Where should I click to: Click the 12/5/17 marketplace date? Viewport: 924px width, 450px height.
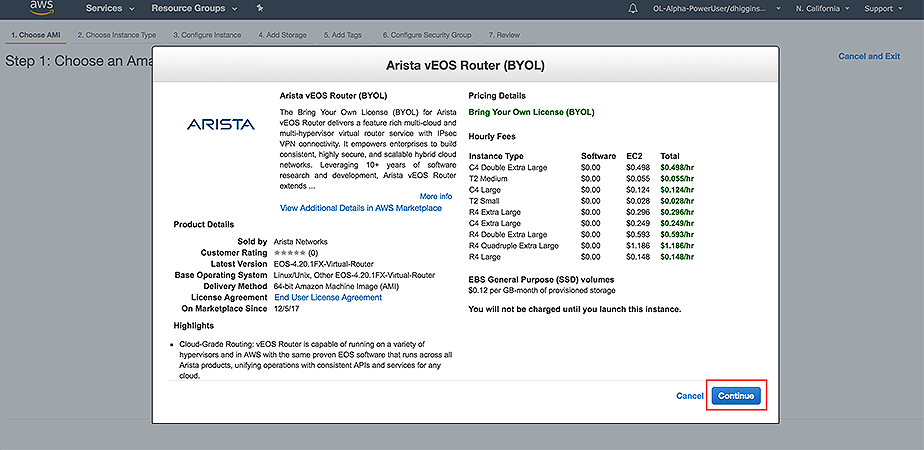pyautogui.click(x=288, y=309)
